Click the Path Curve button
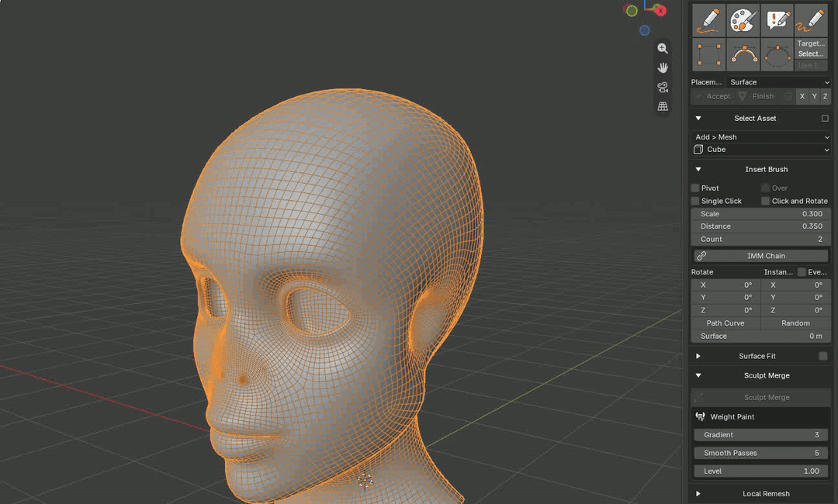The height and width of the screenshot is (504, 838). click(x=725, y=323)
